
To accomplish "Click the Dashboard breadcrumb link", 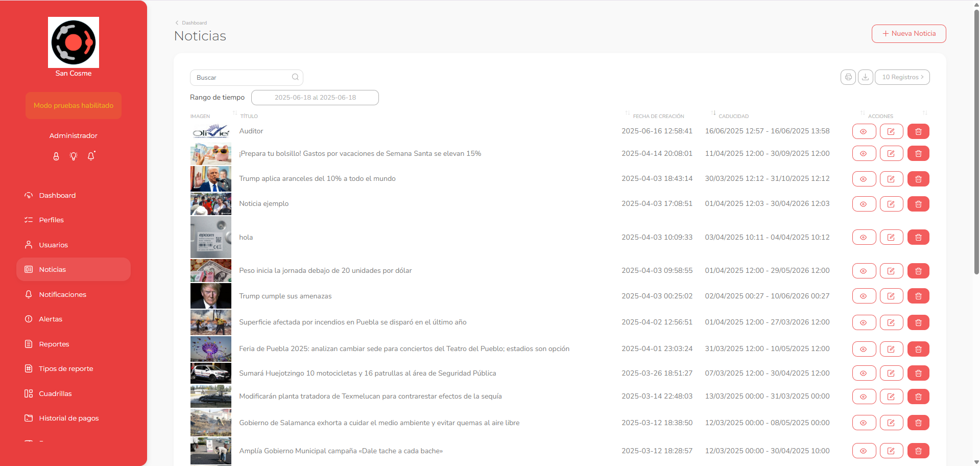I will (194, 23).
